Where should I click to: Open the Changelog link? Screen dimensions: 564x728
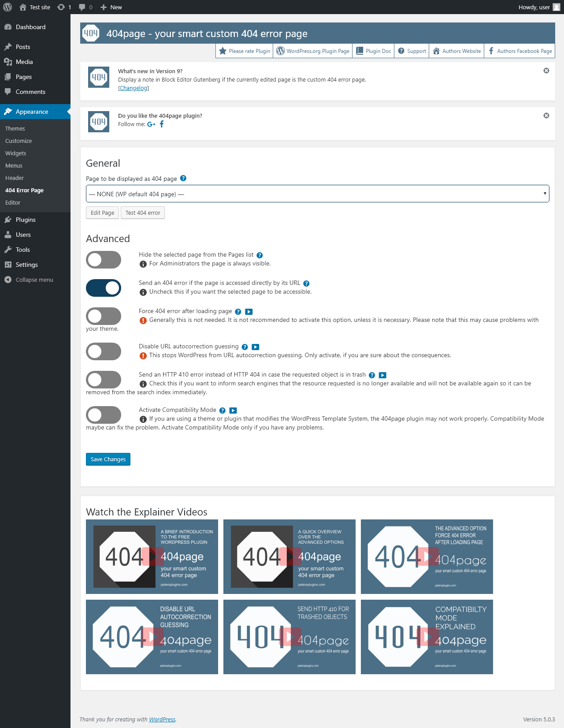point(134,88)
